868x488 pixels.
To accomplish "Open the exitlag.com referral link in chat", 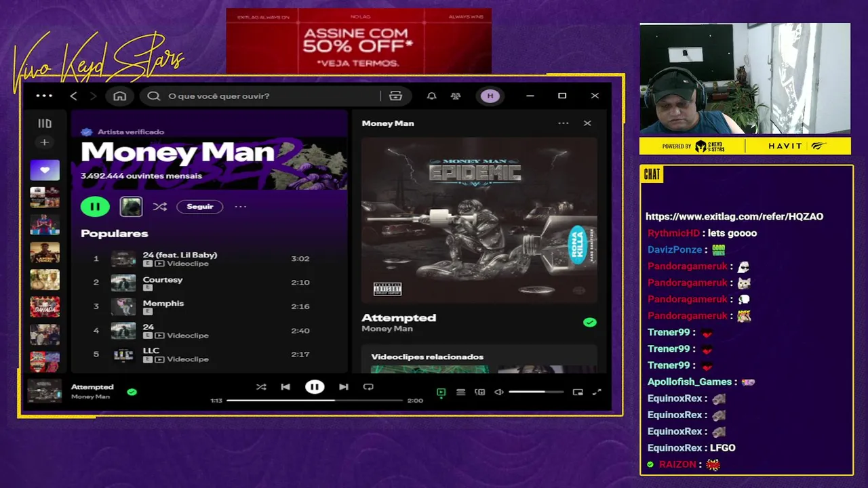I will (x=734, y=217).
